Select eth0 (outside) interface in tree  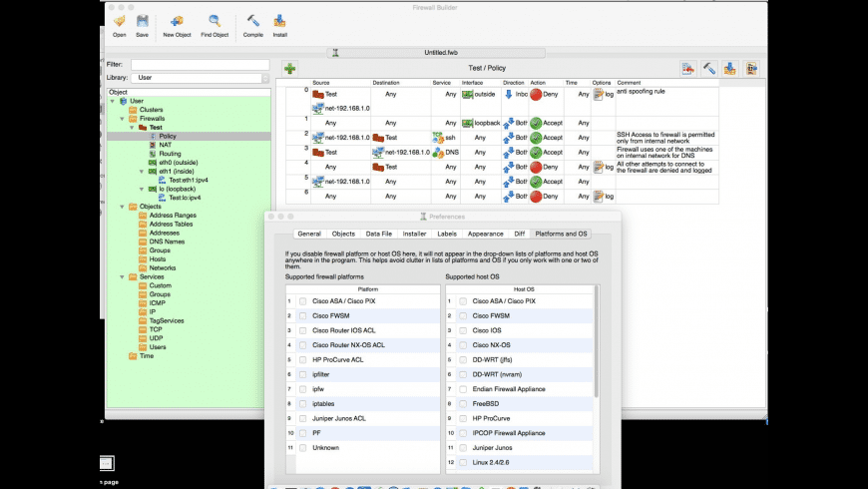click(178, 163)
